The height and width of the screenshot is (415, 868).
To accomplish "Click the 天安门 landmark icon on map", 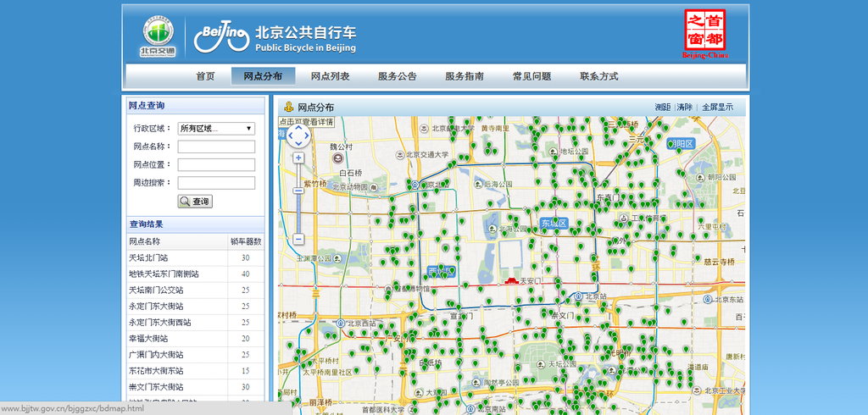I will 511,281.
